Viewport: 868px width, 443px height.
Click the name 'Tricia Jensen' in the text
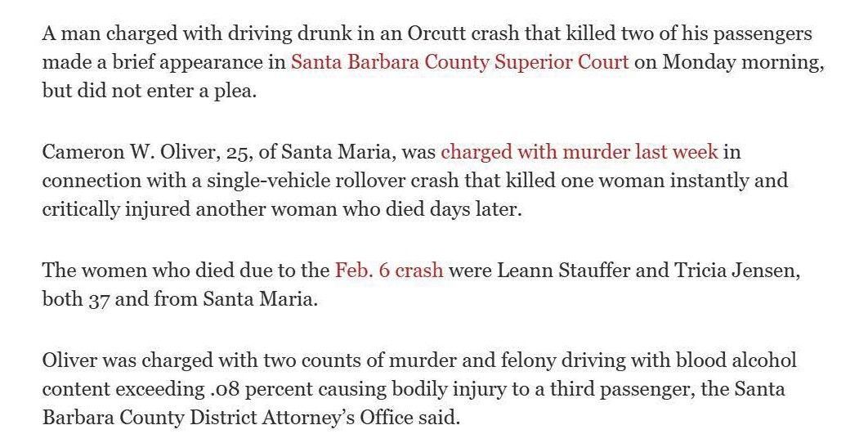tap(735, 271)
